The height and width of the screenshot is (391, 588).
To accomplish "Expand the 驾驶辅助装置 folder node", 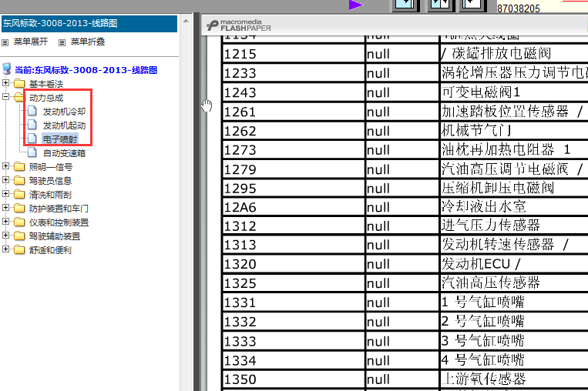I will tap(5, 236).
